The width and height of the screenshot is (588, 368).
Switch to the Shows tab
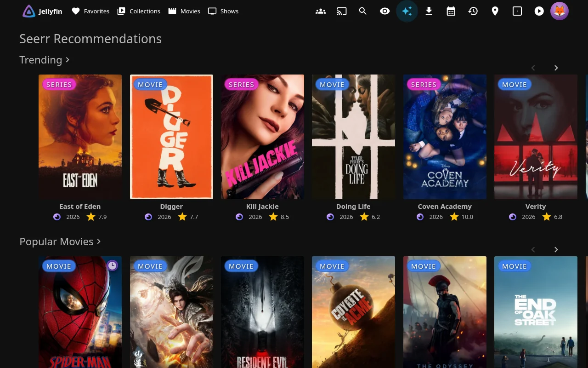(223, 11)
